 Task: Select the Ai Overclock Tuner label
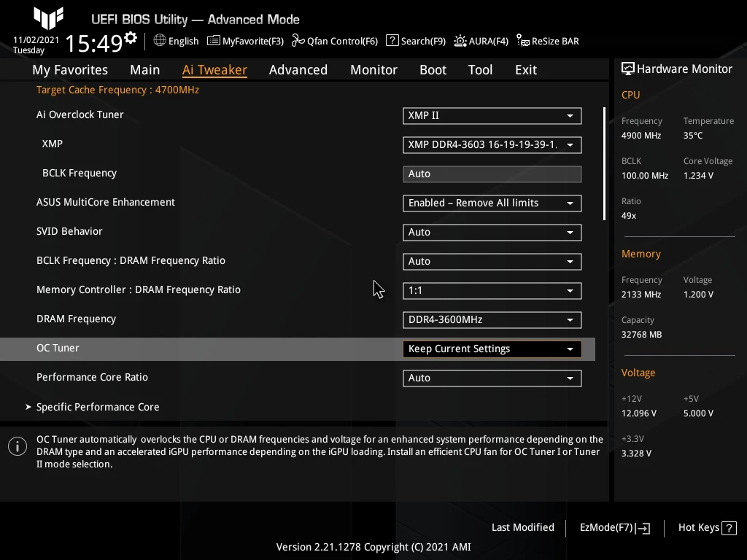[80, 114]
